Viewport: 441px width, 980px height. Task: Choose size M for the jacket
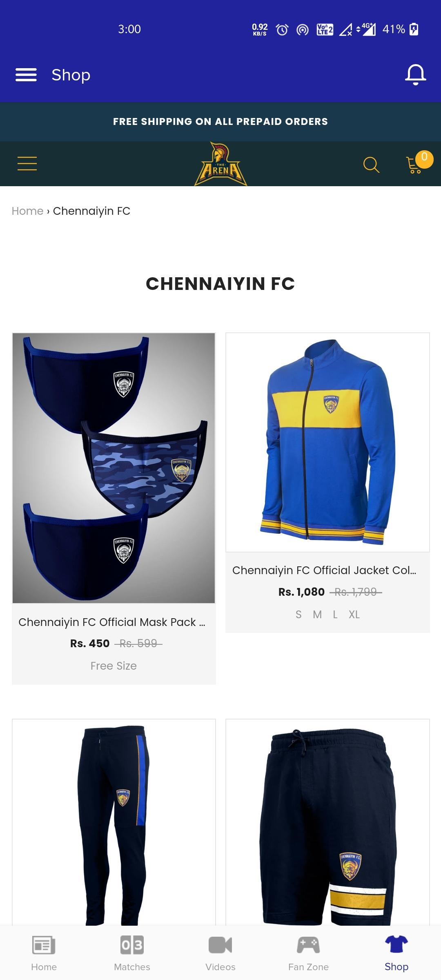[317, 615]
